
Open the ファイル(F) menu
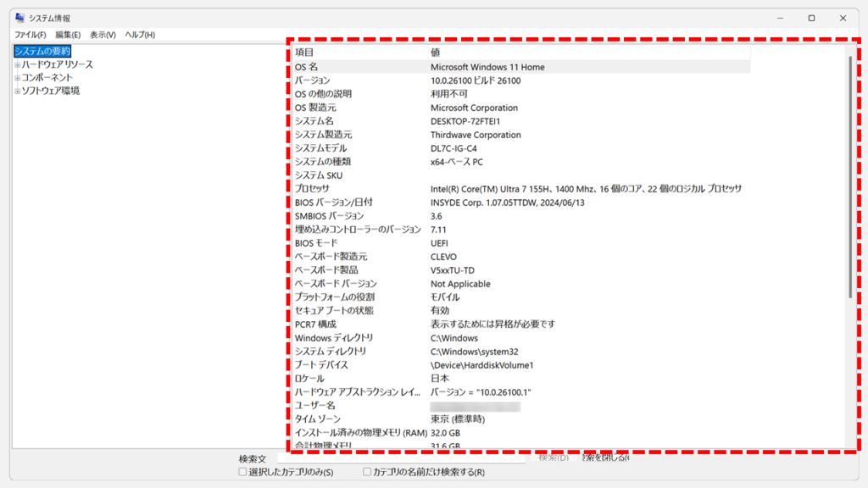click(30, 35)
